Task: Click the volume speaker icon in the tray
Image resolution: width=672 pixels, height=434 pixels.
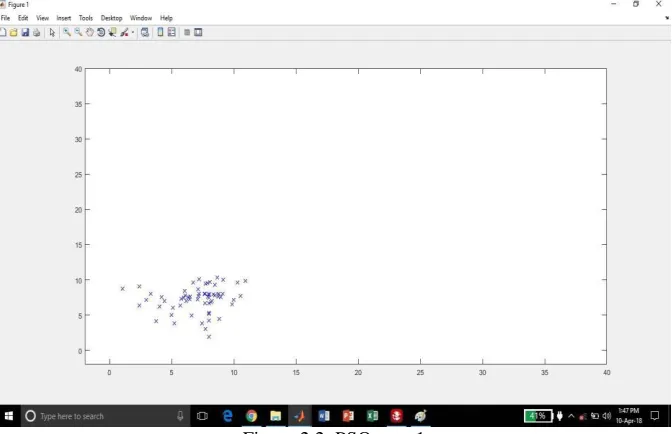Action: point(606,416)
